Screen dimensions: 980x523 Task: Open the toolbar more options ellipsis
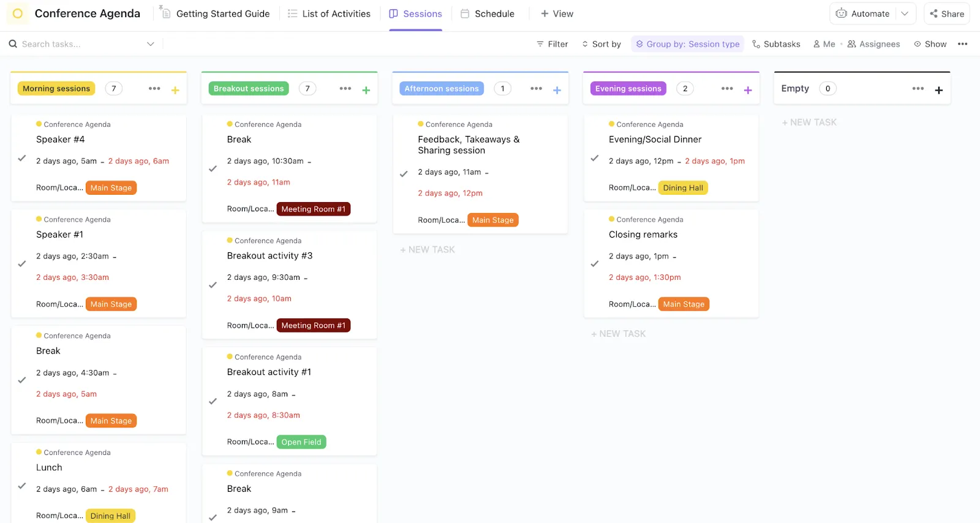(x=963, y=44)
